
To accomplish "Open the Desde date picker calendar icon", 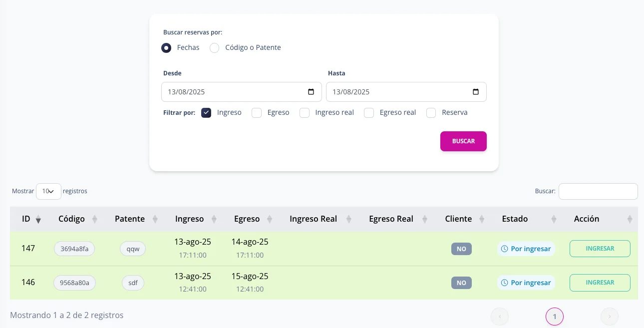I will pos(311,92).
